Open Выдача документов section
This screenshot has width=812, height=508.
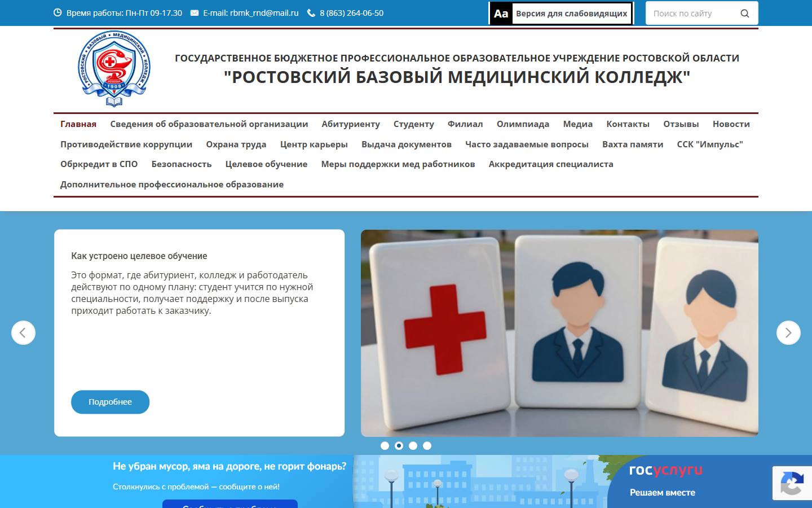[x=407, y=144]
